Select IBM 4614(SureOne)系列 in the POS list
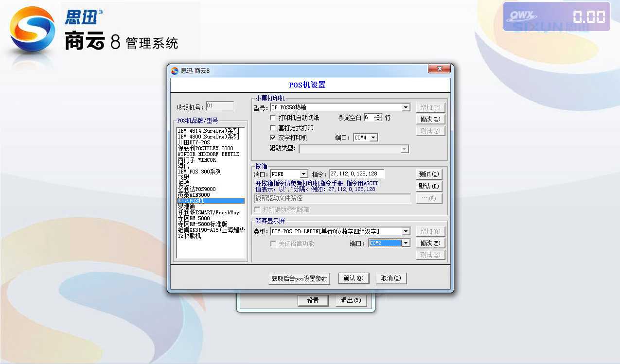This screenshot has width=620, height=364. coord(211,131)
